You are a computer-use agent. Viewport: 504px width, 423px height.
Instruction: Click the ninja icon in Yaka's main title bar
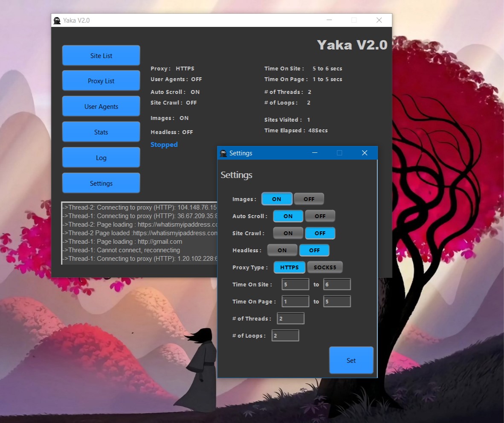[57, 20]
